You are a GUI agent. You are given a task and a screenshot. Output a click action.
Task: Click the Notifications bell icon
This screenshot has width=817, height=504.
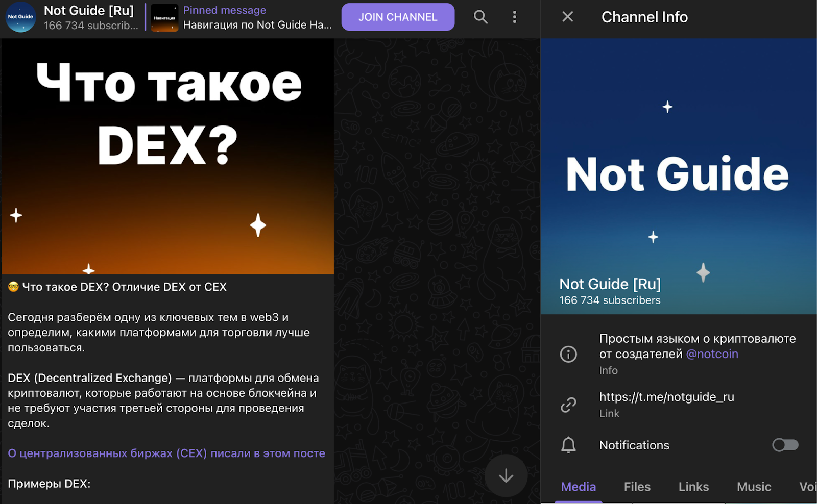click(x=568, y=445)
